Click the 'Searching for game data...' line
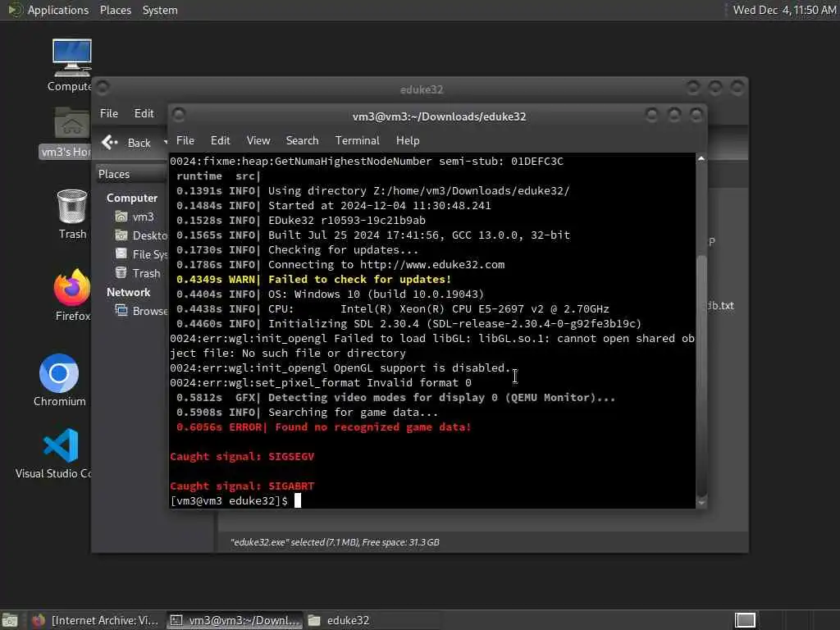 353,412
